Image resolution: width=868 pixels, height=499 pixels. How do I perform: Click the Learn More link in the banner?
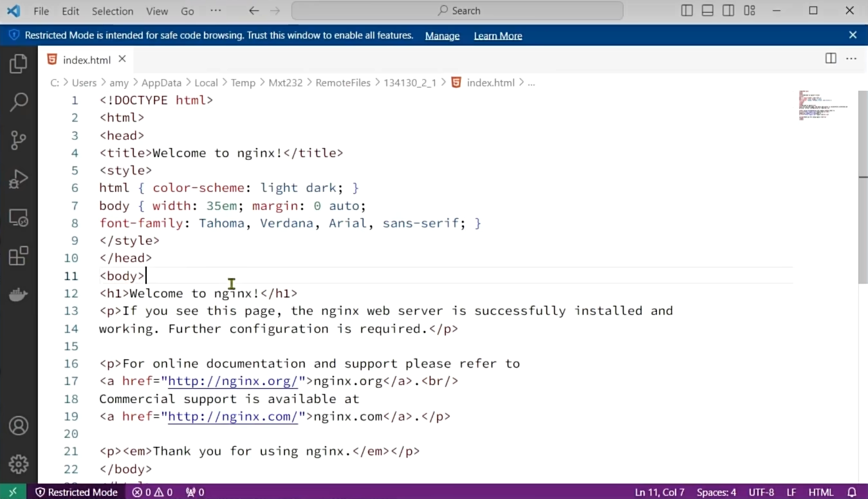[498, 36]
